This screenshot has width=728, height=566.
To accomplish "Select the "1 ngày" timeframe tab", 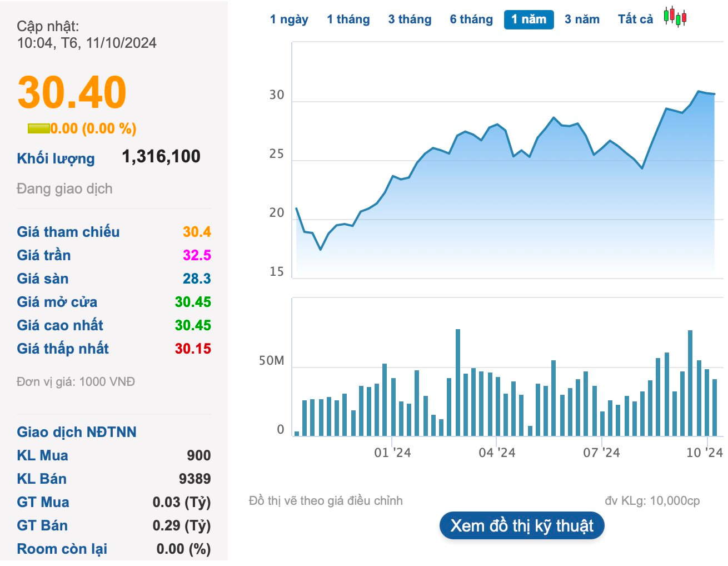I will (x=289, y=19).
